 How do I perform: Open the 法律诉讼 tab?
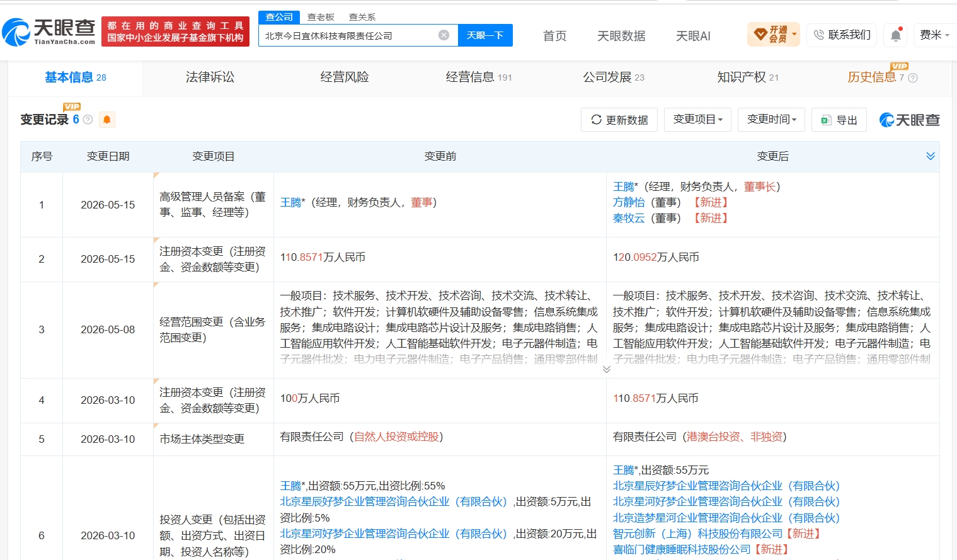[x=210, y=77]
